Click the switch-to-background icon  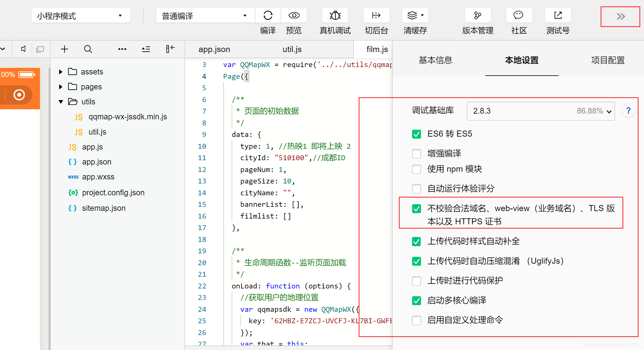[376, 16]
